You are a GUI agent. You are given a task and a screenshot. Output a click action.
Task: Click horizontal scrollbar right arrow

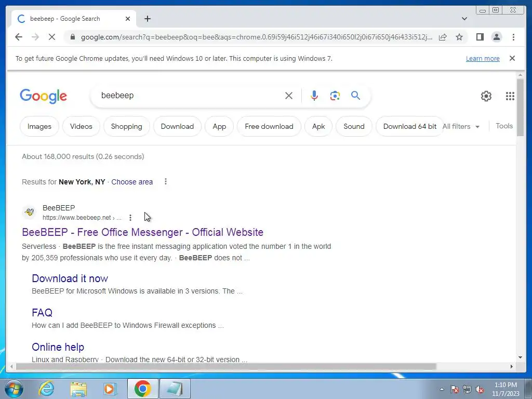(512, 366)
